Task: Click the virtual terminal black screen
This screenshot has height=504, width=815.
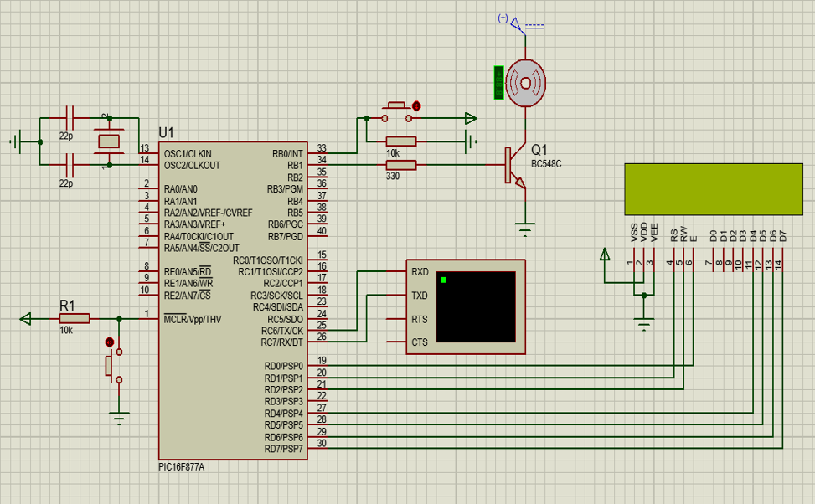Action: [476, 306]
